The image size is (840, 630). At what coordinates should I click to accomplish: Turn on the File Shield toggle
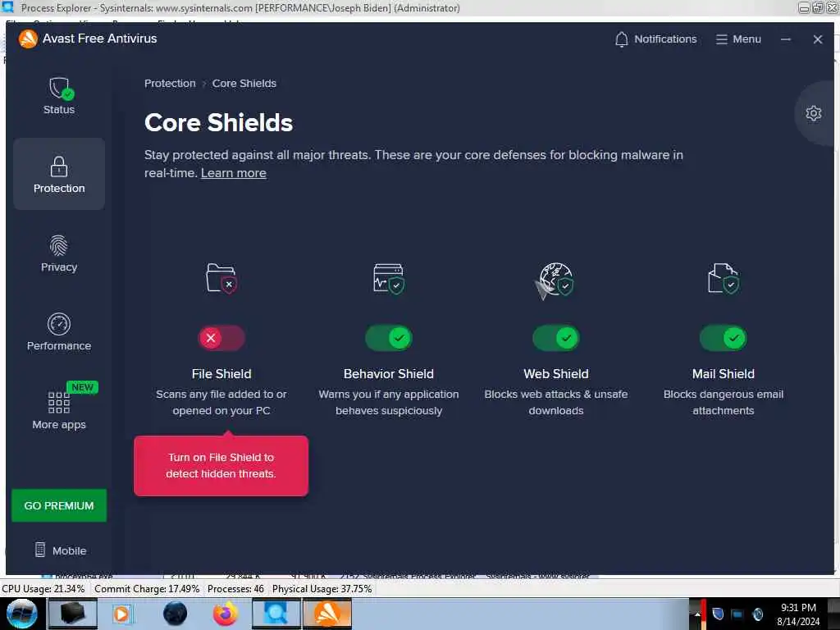pyautogui.click(x=221, y=338)
